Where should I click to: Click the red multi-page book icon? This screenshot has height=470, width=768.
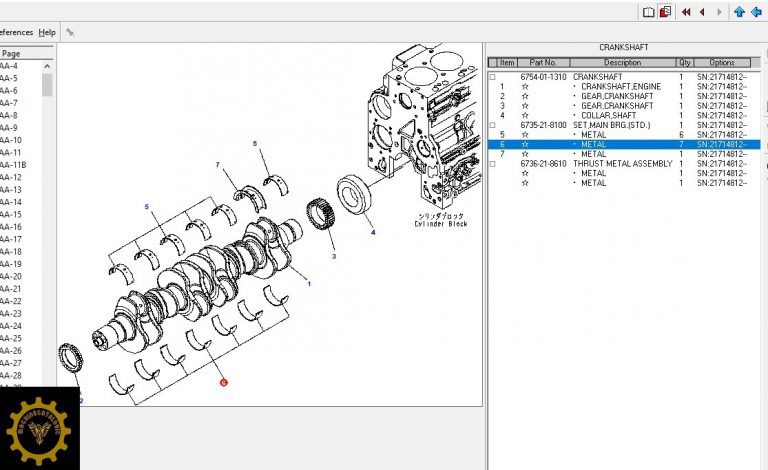pos(665,12)
